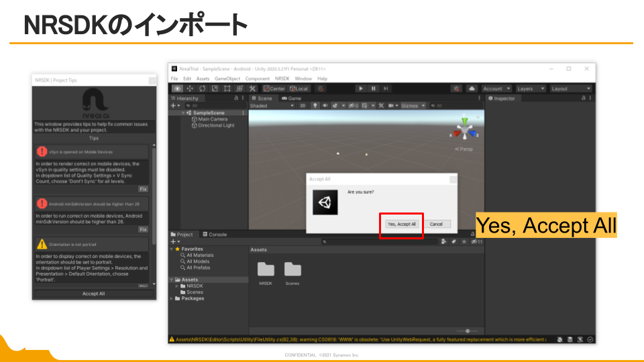Toggle Local handle rotation button

(x=299, y=88)
